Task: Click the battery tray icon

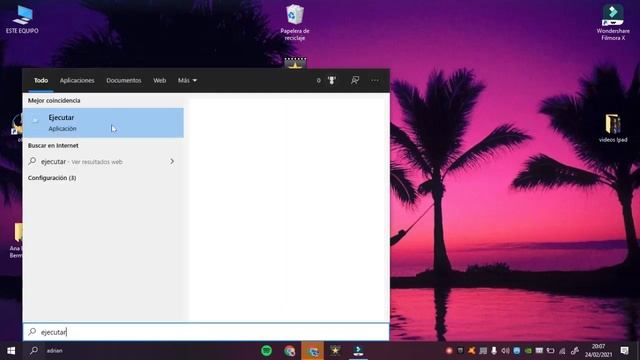Action: pyautogui.click(x=551, y=351)
